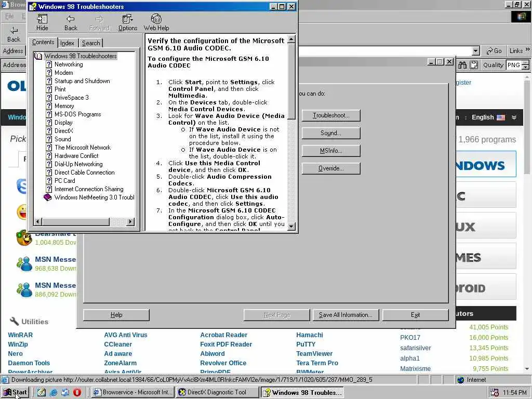Screen dimensions: 532x399
Task: Click the Show Desktop quick launch icon
Action: (x=42, y=392)
